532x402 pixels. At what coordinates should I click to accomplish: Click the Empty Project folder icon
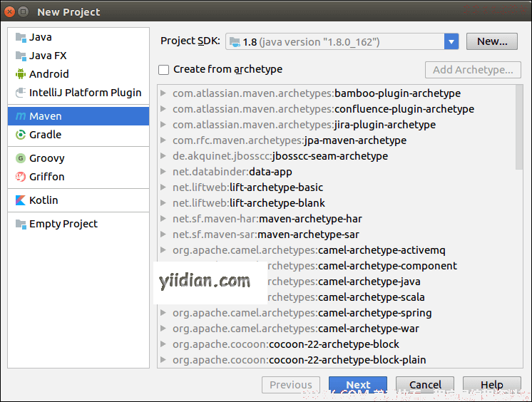(21, 224)
